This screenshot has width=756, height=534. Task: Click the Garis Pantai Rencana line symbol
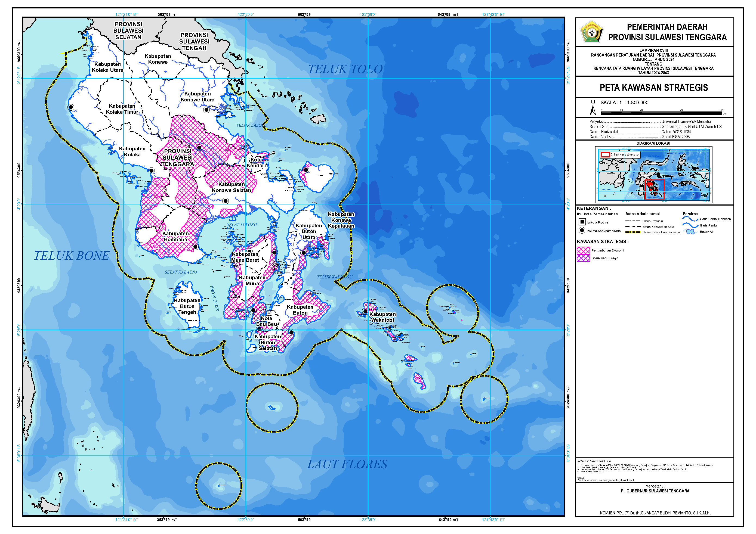click(x=690, y=219)
